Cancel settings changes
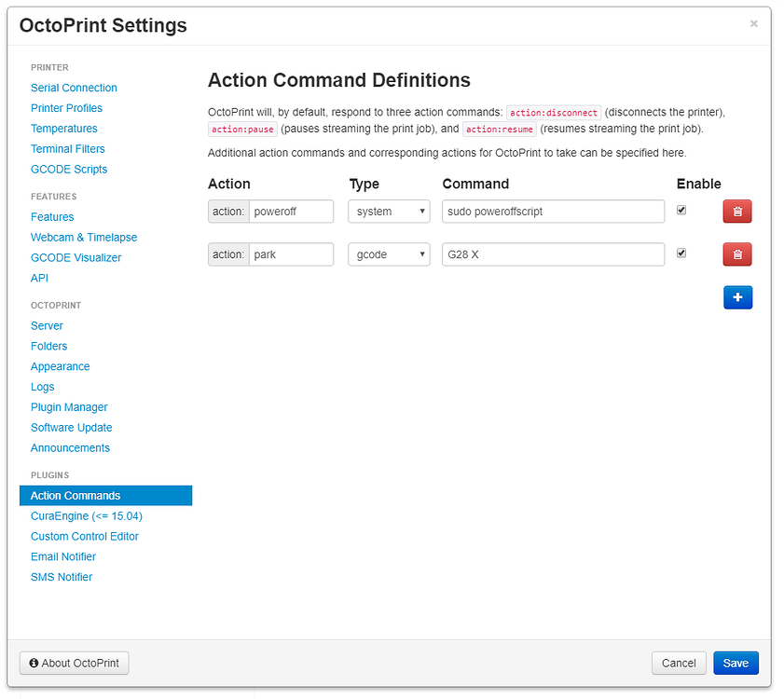Screen dimensions: 784x699 [679, 663]
